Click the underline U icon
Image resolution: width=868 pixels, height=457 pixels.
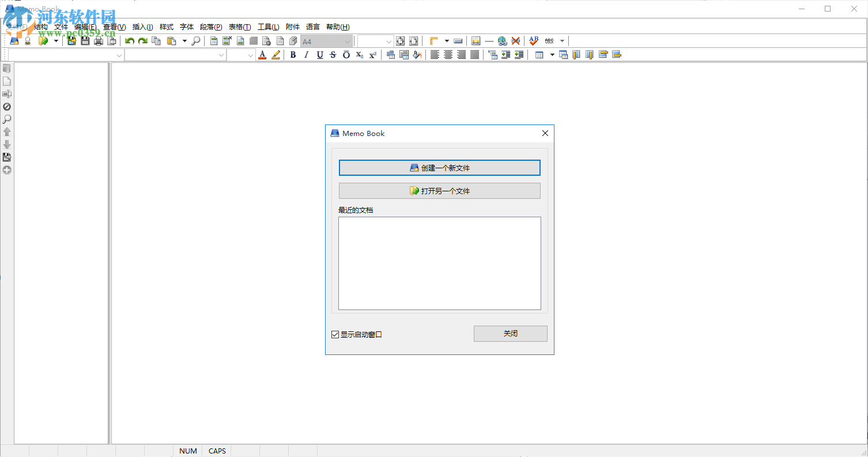tap(320, 55)
